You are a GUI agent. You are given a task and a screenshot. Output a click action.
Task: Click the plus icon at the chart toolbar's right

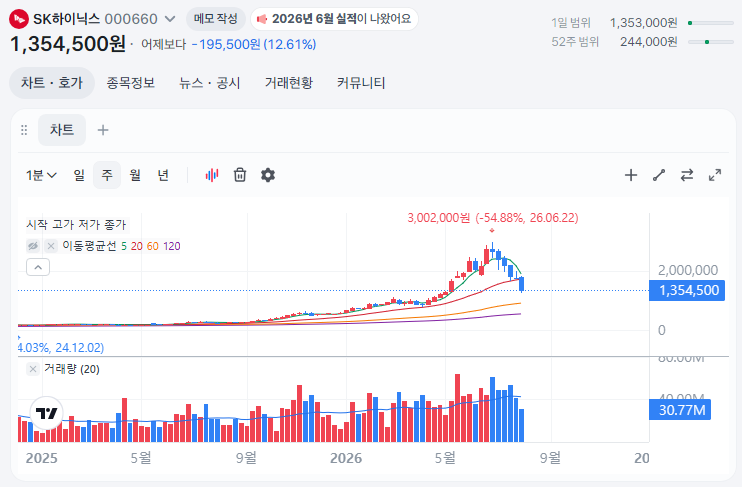pyautogui.click(x=631, y=175)
